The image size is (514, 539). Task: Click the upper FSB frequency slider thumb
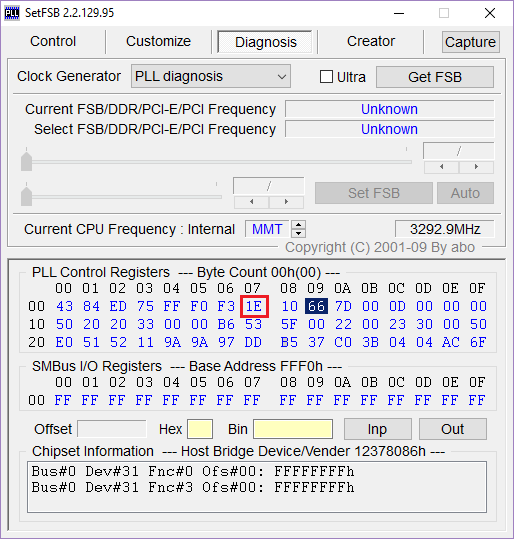26,161
